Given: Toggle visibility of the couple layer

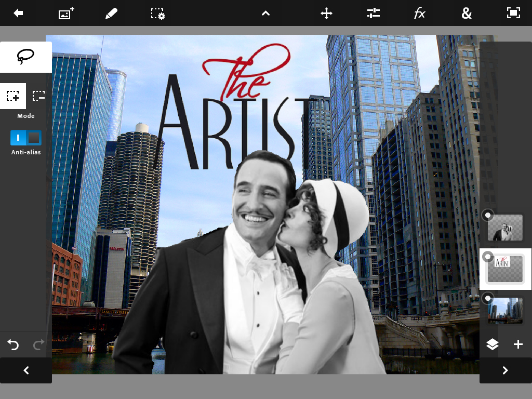Looking at the screenshot, I should click(x=487, y=215).
